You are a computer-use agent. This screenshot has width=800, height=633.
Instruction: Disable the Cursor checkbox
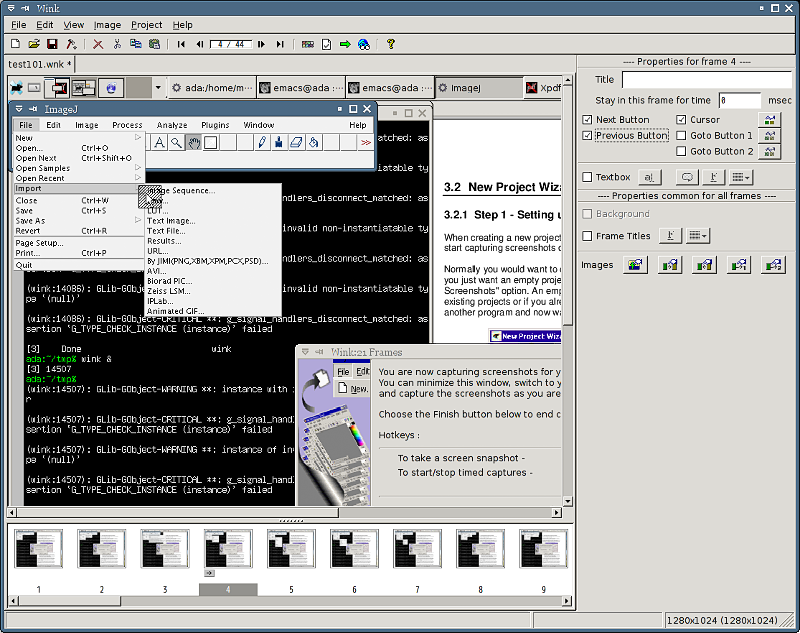679,120
